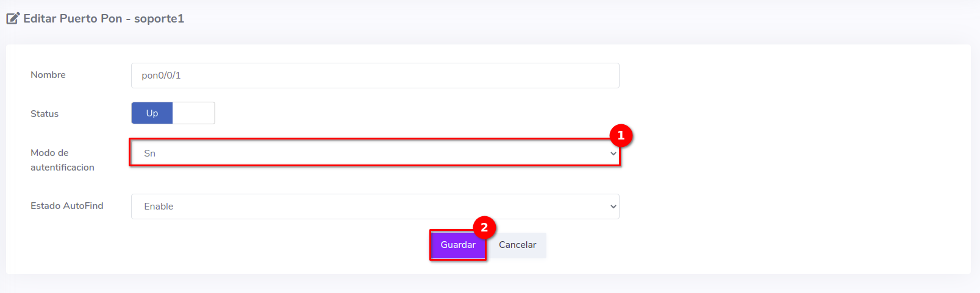Click the 'Modo de autentificacion' label
Image resolution: width=980 pixels, height=293 pixels.
[x=62, y=160]
